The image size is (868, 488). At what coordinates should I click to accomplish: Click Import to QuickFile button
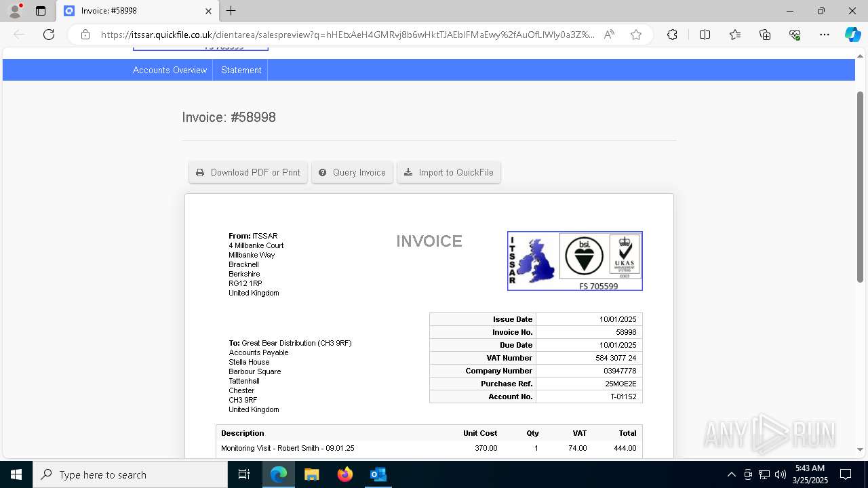[449, 172]
